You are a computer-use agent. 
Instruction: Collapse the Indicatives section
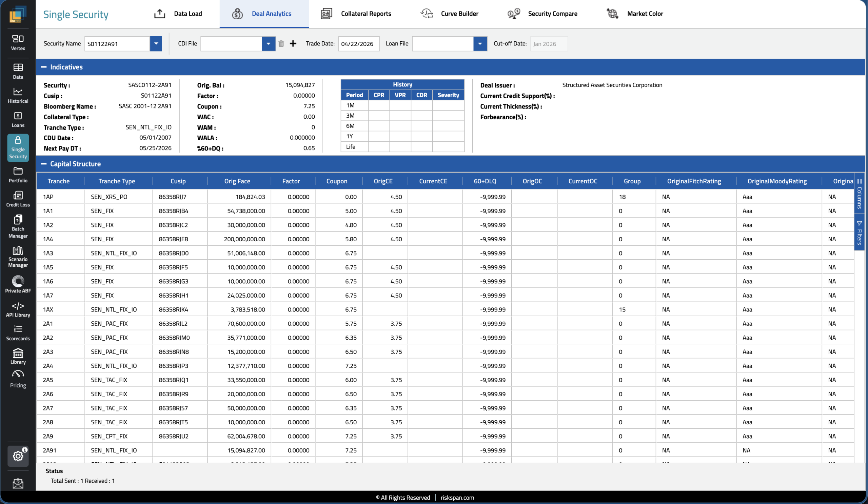44,67
